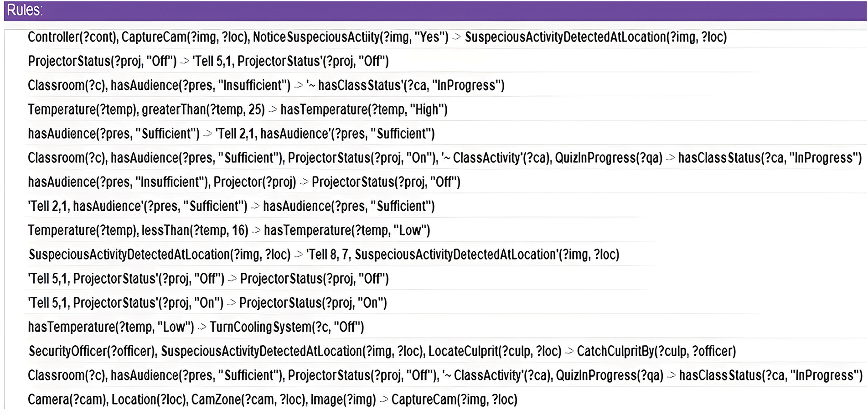Select rule hasAudience Insufficient with Projector(?proj)
The height and width of the screenshot is (410, 868).
244,182
